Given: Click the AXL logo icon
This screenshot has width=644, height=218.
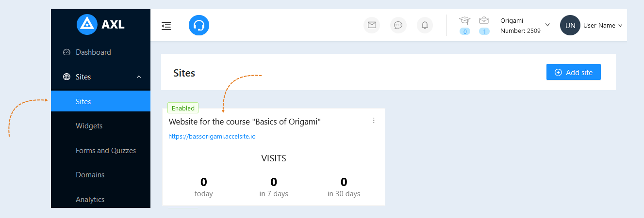Looking at the screenshot, I should (87, 25).
